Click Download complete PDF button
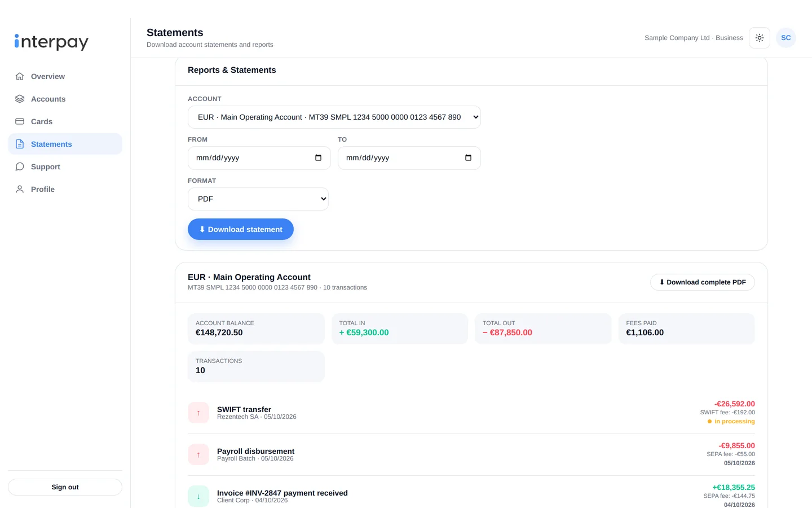812x508 pixels. [x=703, y=282]
